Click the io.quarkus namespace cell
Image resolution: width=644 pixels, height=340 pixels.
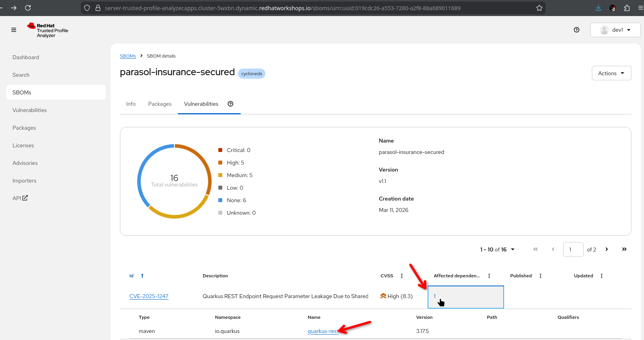pyautogui.click(x=227, y=331)
